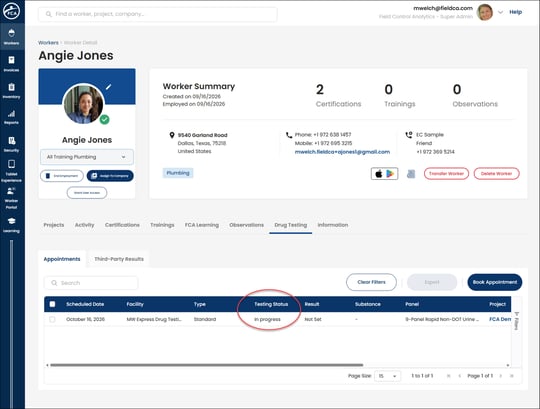
Task: Open Reports from the sidebar
Action: 11,117
